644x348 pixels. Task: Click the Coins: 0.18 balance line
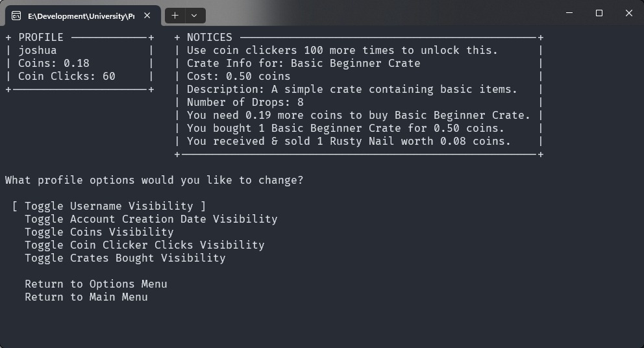[53, 63]
